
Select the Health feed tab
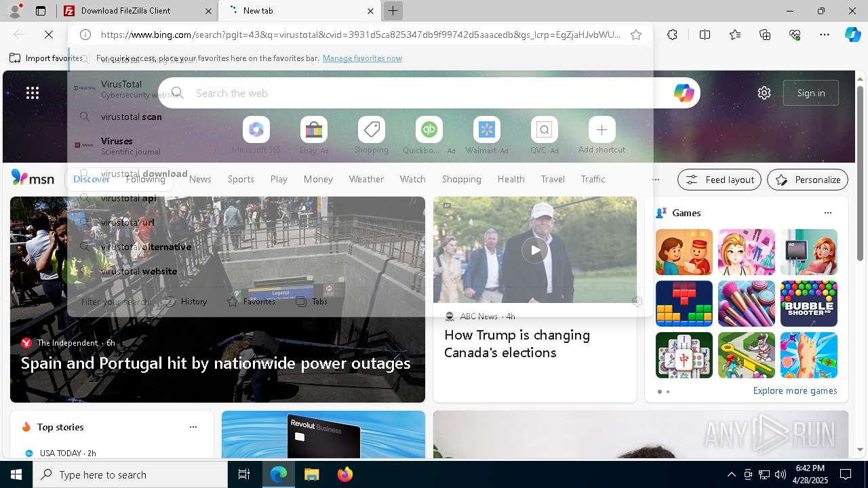pos(511,179)
